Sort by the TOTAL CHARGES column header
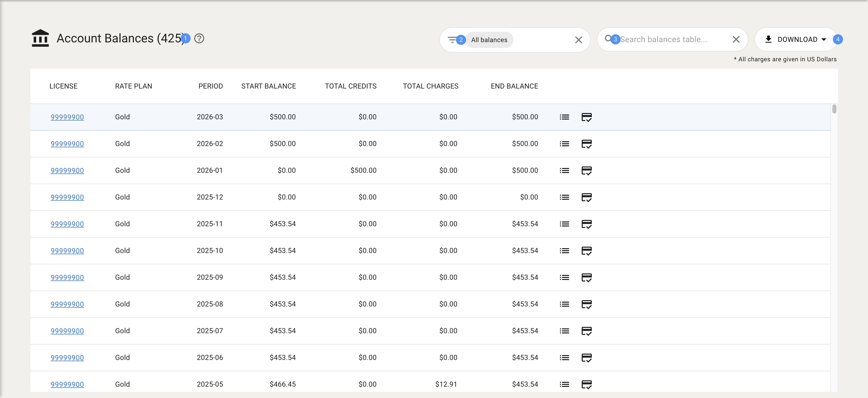Screen dimensions: 868x398 click(431, 86)
